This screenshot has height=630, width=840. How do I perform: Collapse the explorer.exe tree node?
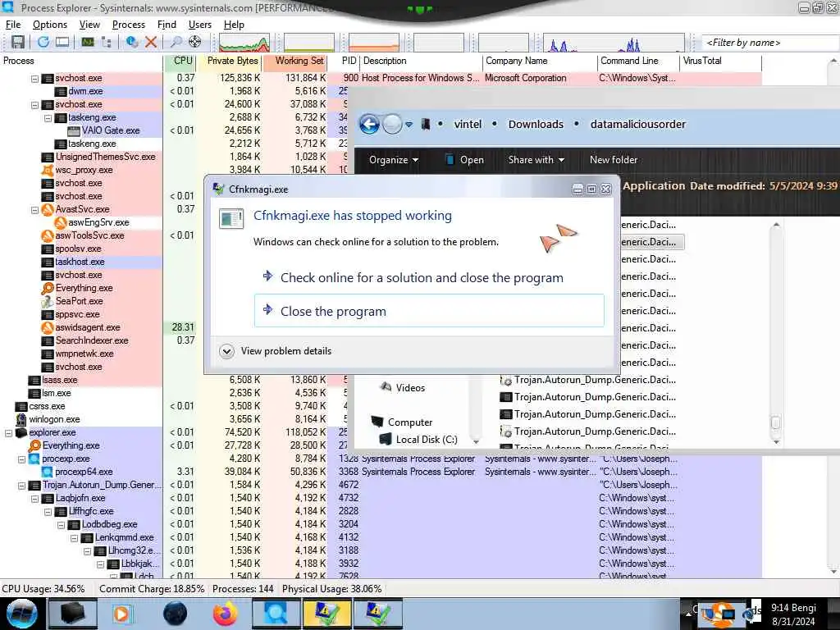(8, 433)
